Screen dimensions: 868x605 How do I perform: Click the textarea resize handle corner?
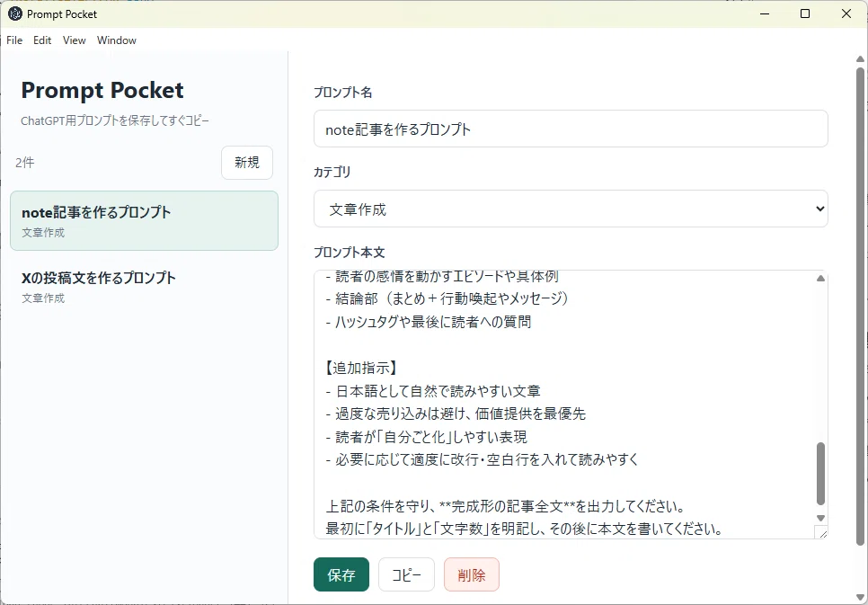tap(821, 532)
